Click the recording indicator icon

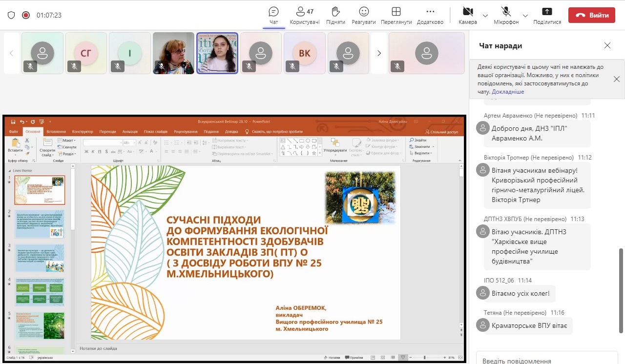click(x=26, y=15)
